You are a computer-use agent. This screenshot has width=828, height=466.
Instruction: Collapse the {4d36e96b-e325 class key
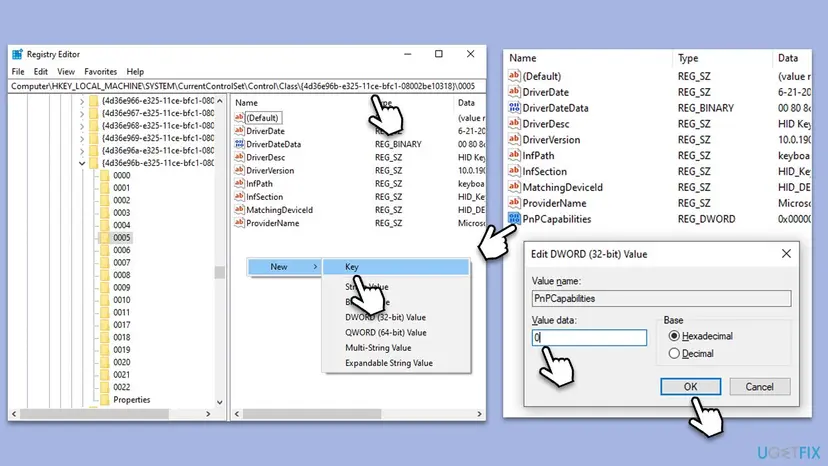pos(82,163)
